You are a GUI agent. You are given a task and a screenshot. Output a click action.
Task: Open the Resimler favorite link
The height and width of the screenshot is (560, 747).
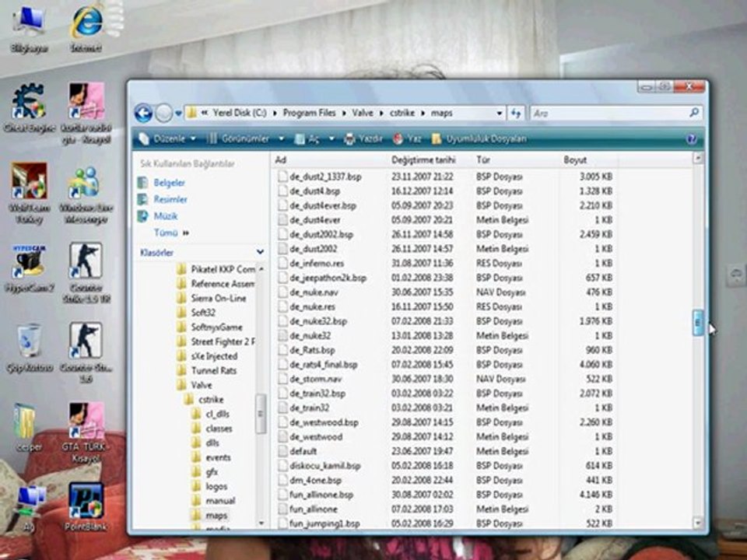coord(170,200)
